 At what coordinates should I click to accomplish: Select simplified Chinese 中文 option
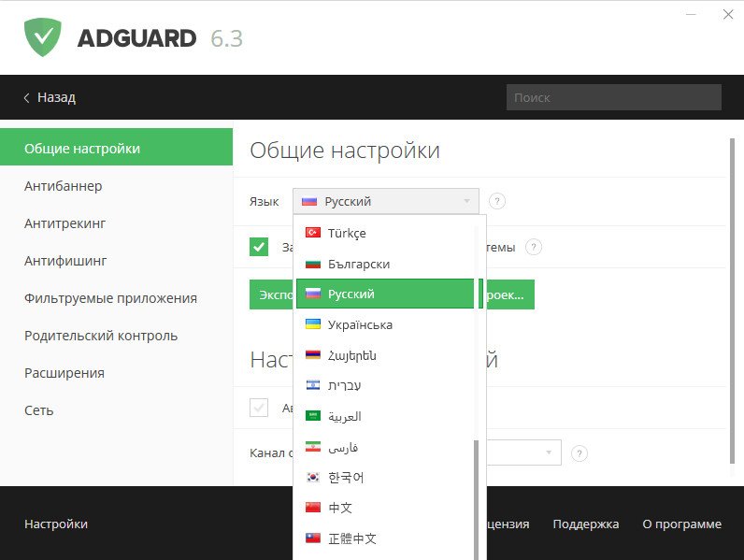(x=385, y=508)
